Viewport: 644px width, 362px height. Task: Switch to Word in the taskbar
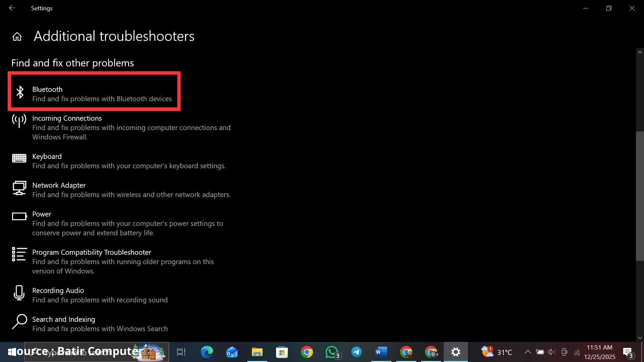[x=381, y=352]
